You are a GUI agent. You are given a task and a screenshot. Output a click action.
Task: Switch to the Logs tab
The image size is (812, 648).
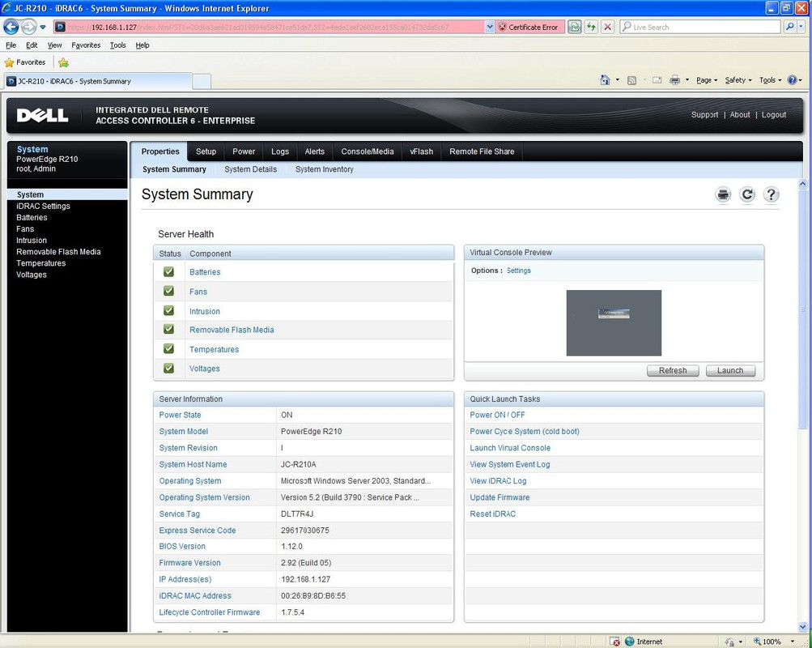[x=279, y=151]
